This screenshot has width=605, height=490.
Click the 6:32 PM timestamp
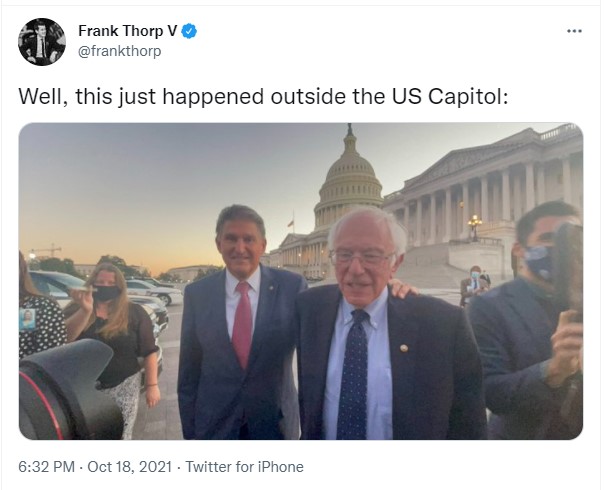tap(46, 467)
